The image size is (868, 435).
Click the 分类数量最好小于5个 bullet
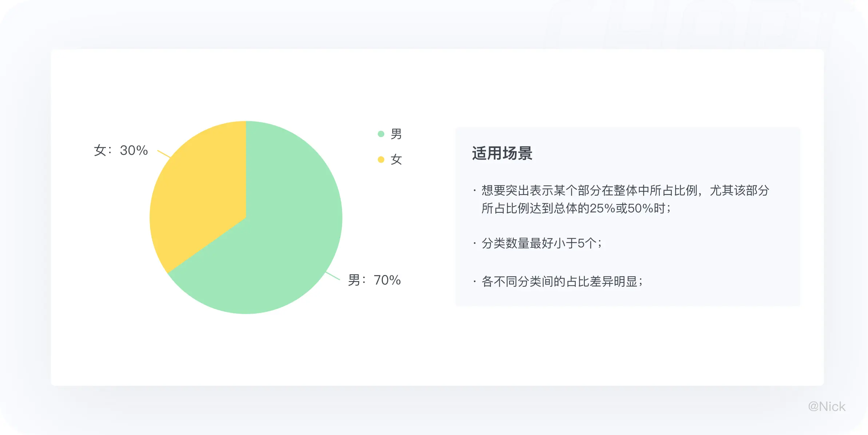coord(542,243)
